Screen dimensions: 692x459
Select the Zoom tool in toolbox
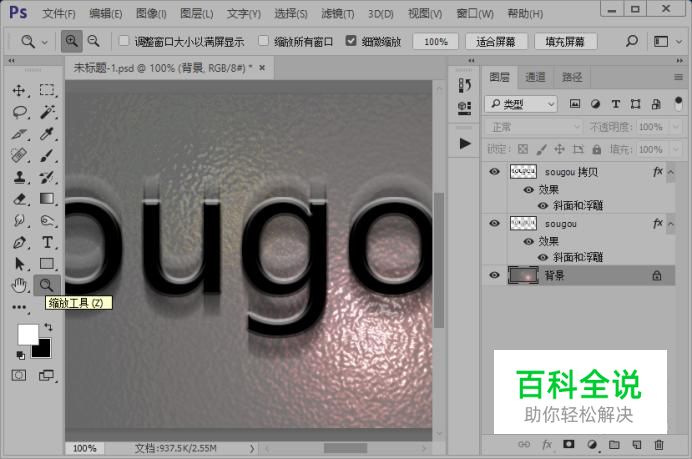(47, 286)
